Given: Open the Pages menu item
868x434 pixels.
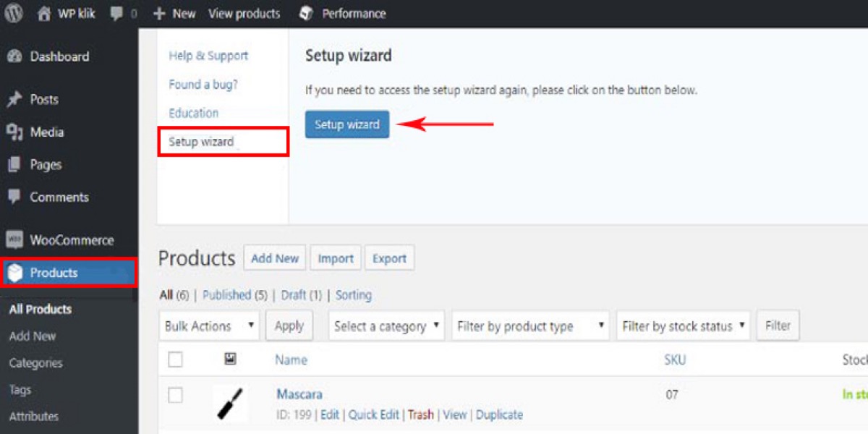Looking at the screenshot, I should pyautogui.click(x=46, y=165).
